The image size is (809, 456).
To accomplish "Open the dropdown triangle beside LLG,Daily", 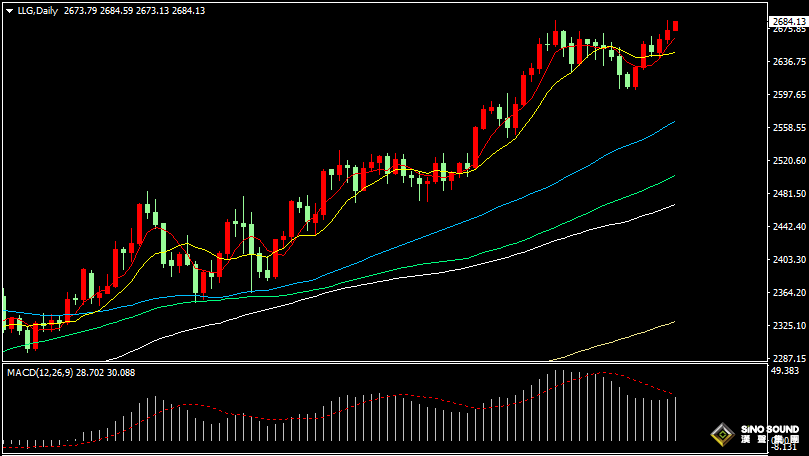I will [8, 10].
